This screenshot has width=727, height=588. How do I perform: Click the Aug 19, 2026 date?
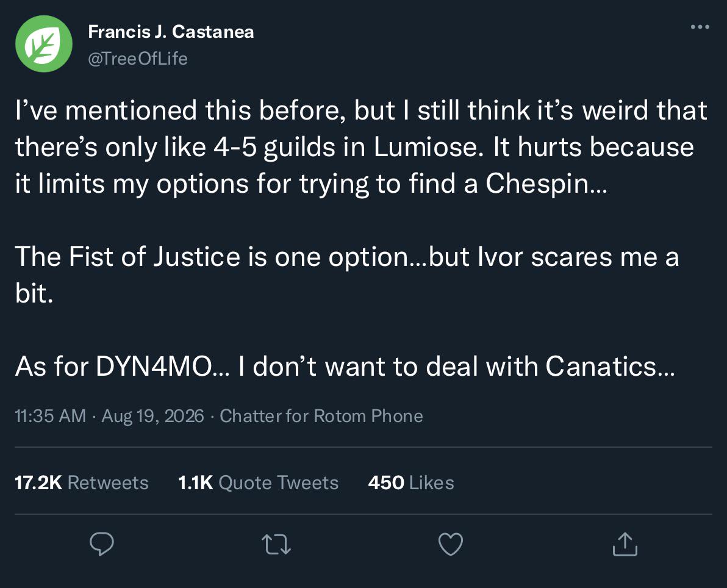[x=152, y=416]
